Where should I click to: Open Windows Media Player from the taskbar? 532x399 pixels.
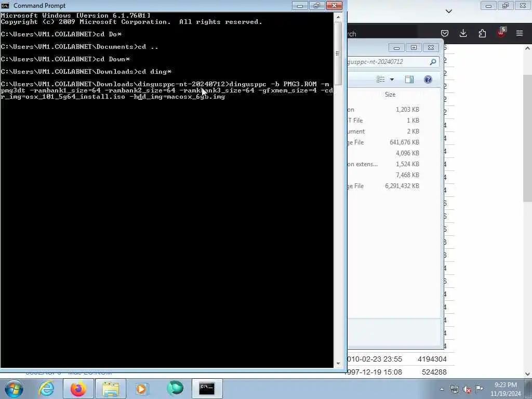point(141,389)
